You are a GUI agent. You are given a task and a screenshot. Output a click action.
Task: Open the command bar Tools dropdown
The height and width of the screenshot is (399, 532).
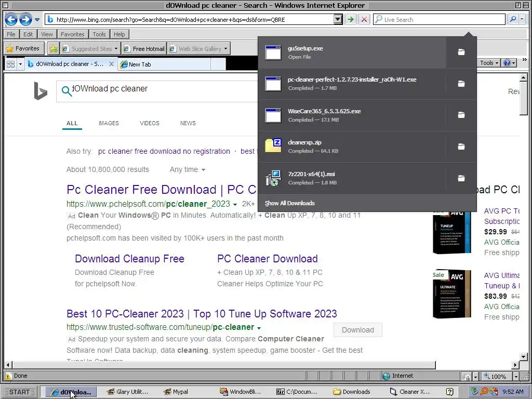point(489,63)
